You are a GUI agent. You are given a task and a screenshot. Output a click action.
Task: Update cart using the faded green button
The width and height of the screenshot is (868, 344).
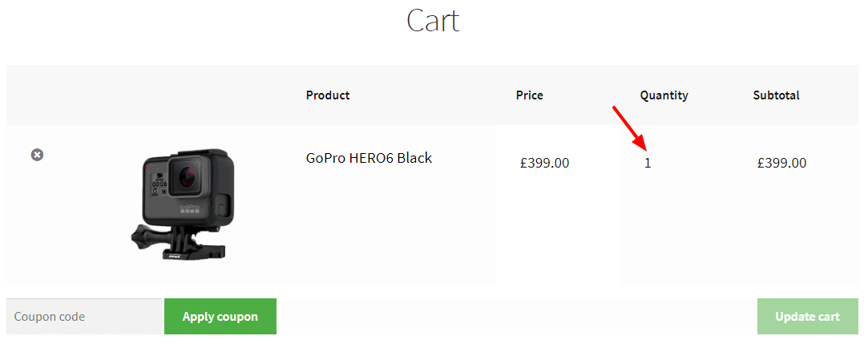pyautogui.click(x=808, y=316)
